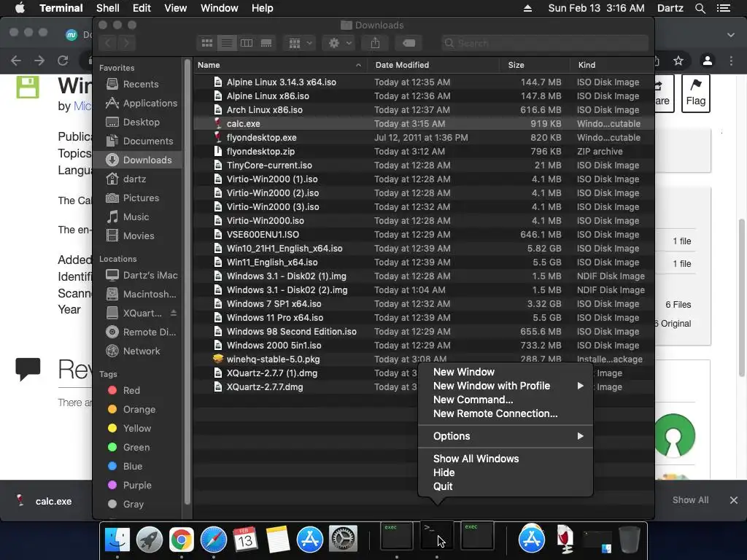This screenshot has width=747, height=560.
Task: Select Windows 98 Second Edition.iso
Action: 424,332
